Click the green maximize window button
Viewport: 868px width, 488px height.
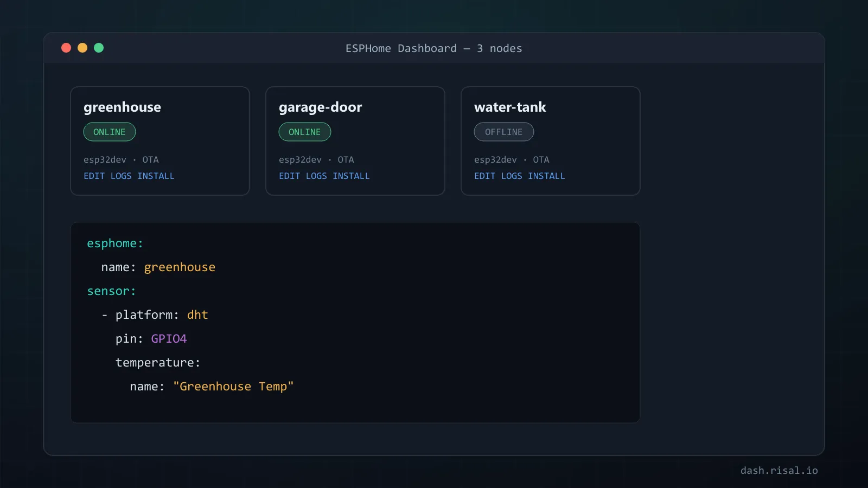(99, 48)
